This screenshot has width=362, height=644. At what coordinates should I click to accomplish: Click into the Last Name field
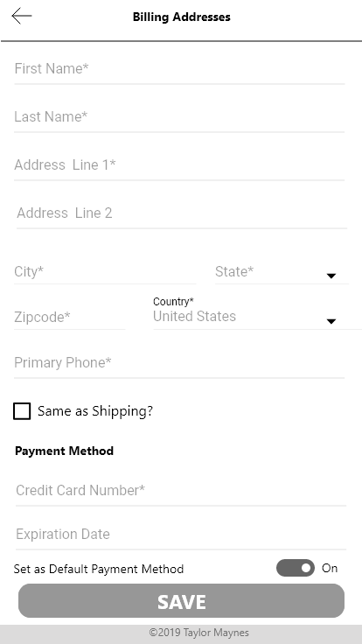click(x=179, y=116)
